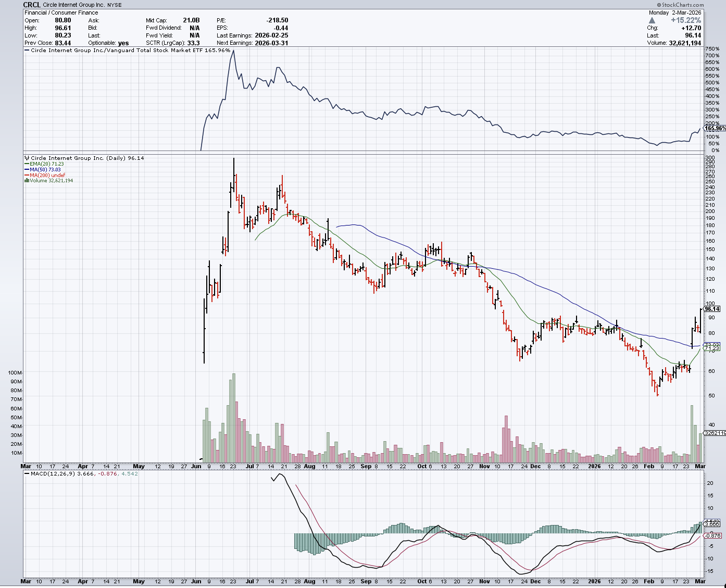Click the green EMA(20) legend line marker

point(27,164)
